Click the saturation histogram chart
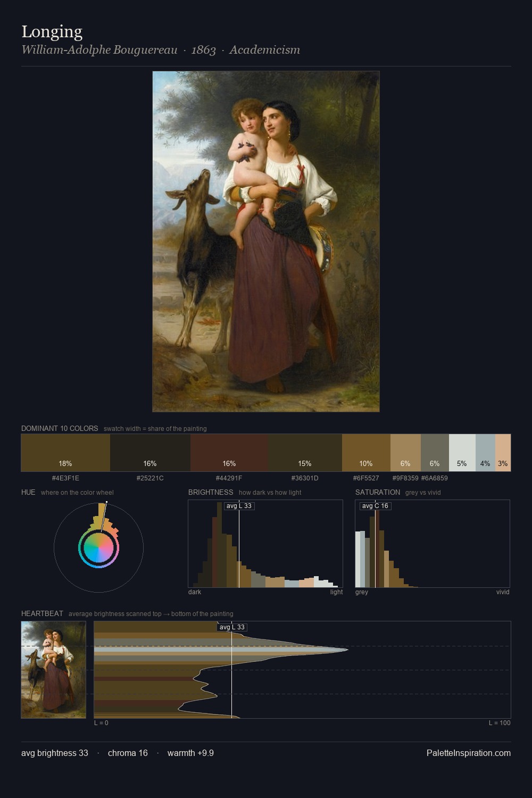 click(x=433, y=544)
